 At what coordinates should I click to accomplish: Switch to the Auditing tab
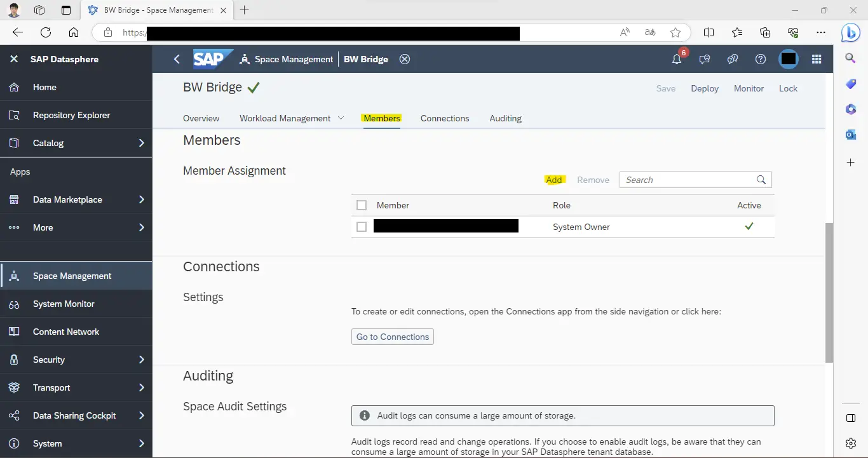(x=505, y=118)
